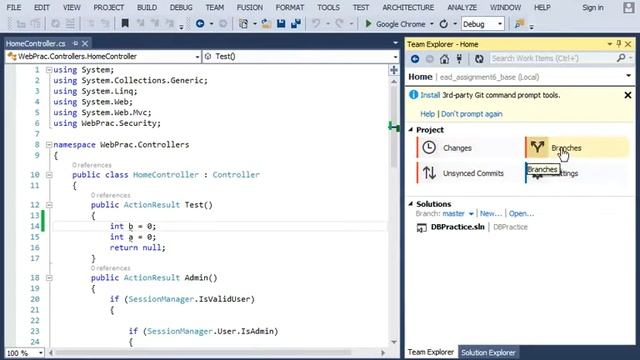Click the Connect to Team Projects plug icon

point(459,59)
